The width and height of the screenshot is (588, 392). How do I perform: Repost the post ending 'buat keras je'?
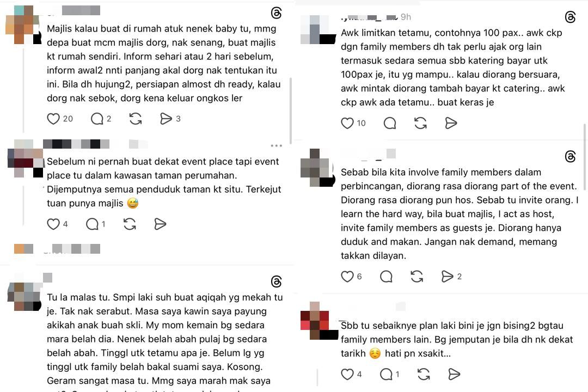420,123
